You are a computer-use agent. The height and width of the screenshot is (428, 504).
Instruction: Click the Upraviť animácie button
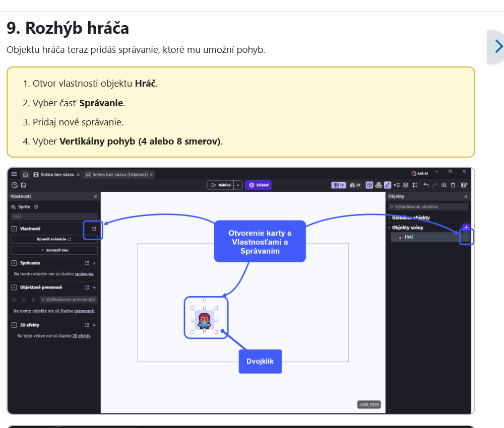[x=54, y=239]
